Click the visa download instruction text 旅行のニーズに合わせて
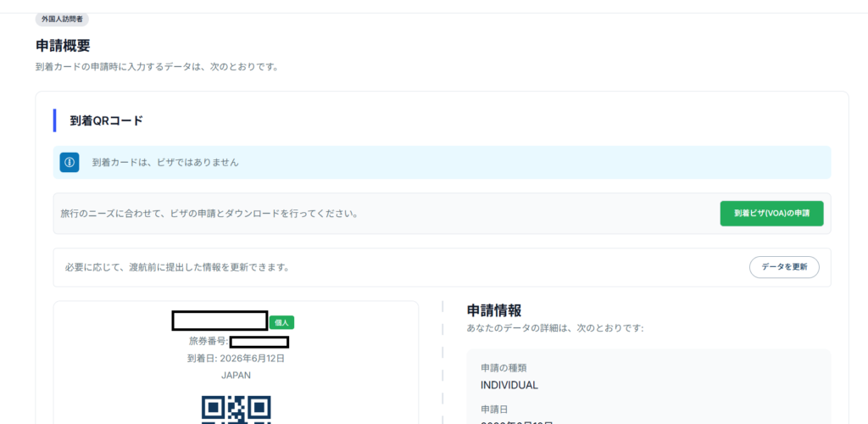 (209, 214)
